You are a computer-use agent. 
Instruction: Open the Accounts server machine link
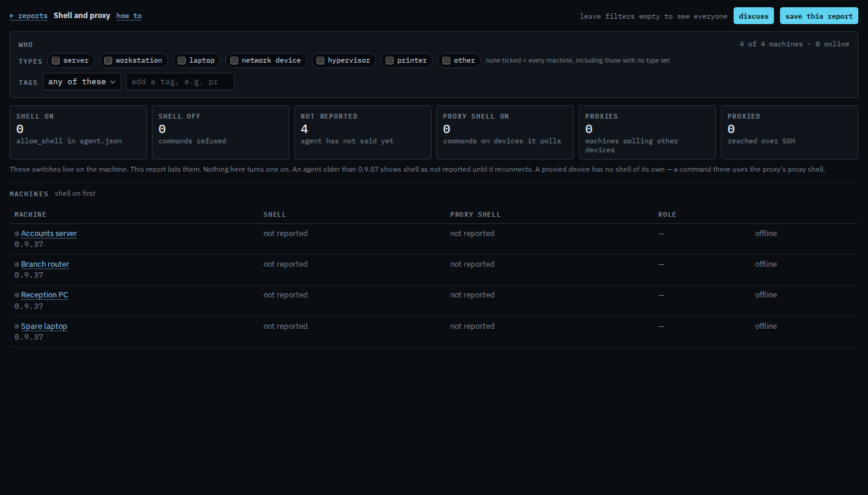point(49,234)
